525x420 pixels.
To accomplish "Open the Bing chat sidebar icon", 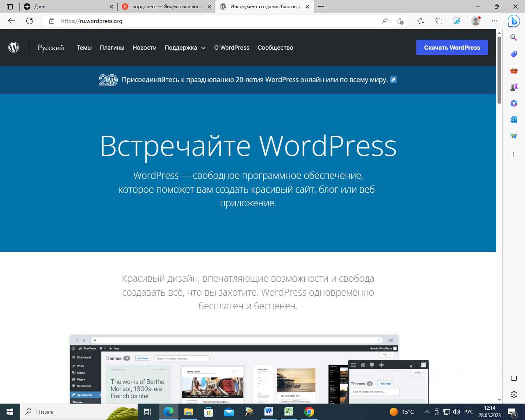I will [514, 21].
